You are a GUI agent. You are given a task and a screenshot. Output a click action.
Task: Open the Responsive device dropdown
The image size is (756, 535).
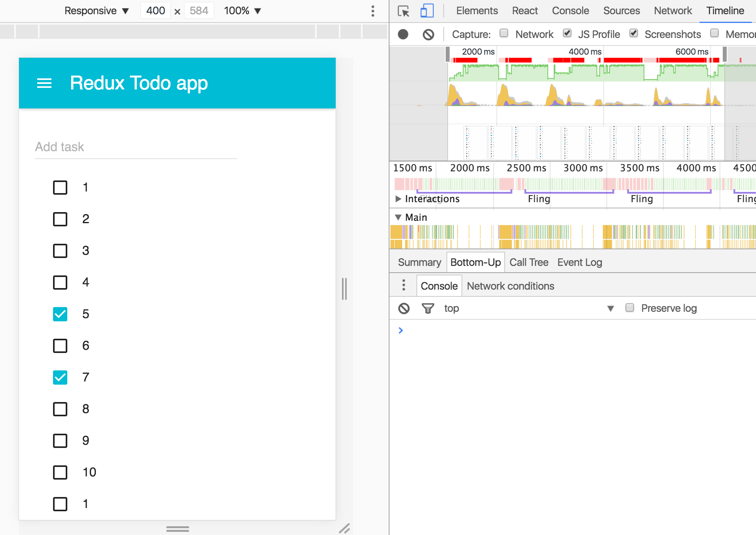point(97,11)
